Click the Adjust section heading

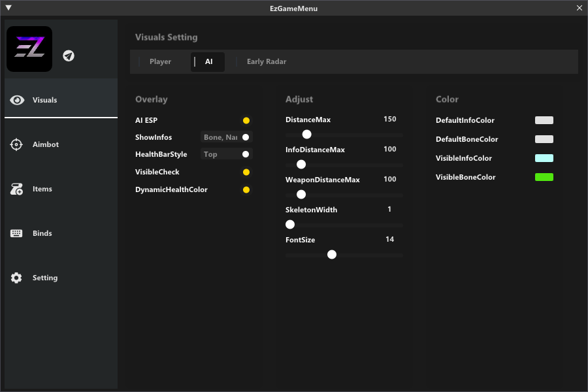coord(299,99)
